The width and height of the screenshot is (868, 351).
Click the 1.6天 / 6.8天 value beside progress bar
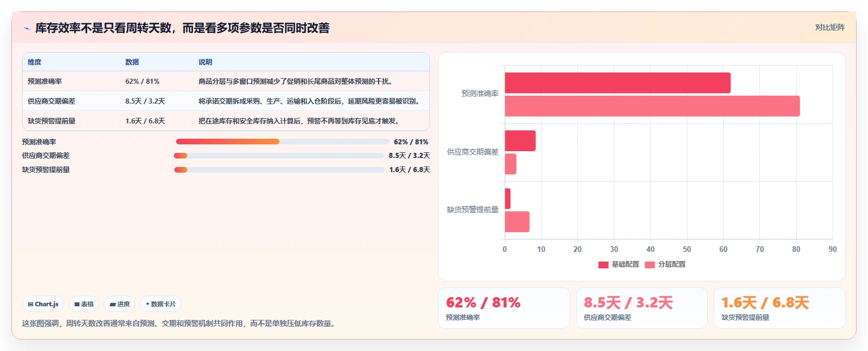[x=410, y=170]
